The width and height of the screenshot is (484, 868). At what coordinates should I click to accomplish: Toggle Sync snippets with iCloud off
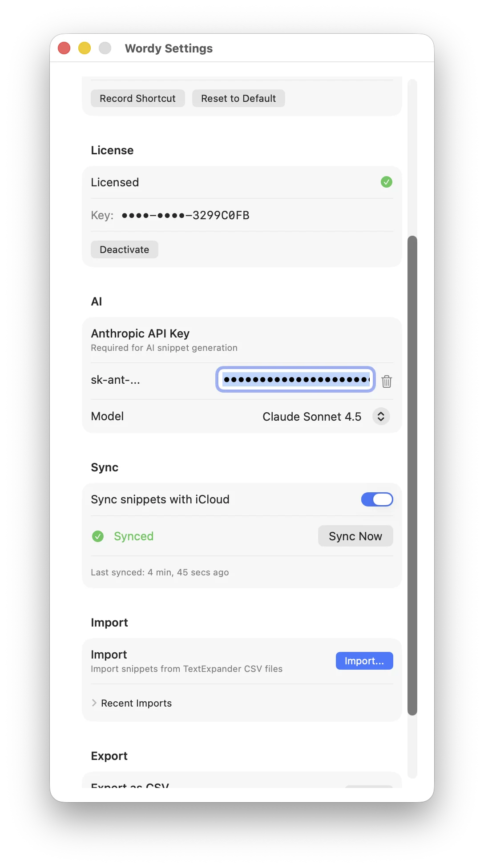377,499
